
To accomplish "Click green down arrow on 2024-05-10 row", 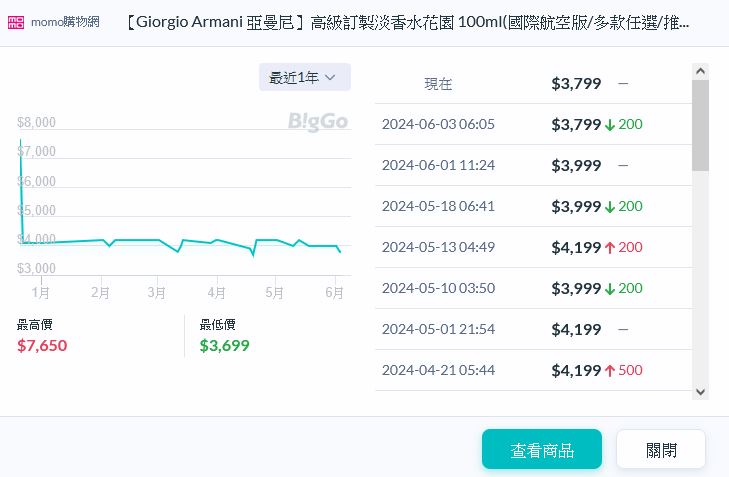I will (609, 288).
